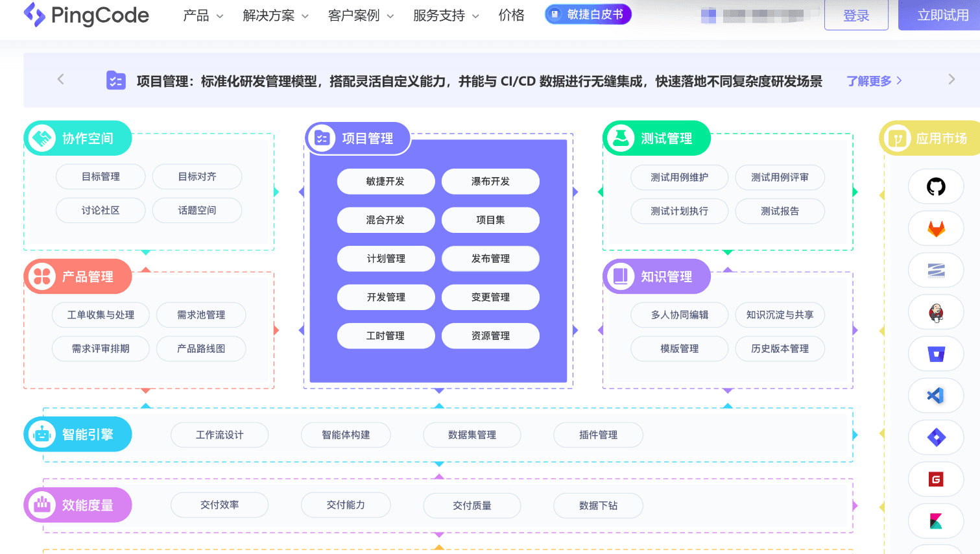Select the Visual Studio Code icon
This screenshot has height=554, width=980.
[x=935, y=396]
